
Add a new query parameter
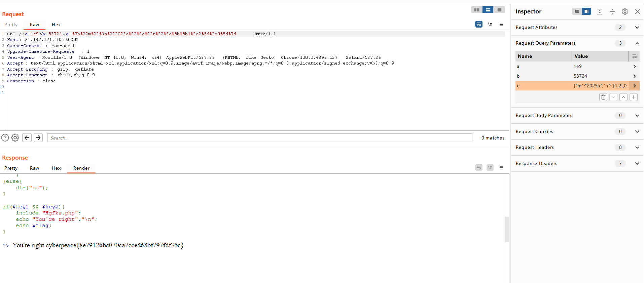[x=634, y=97]
